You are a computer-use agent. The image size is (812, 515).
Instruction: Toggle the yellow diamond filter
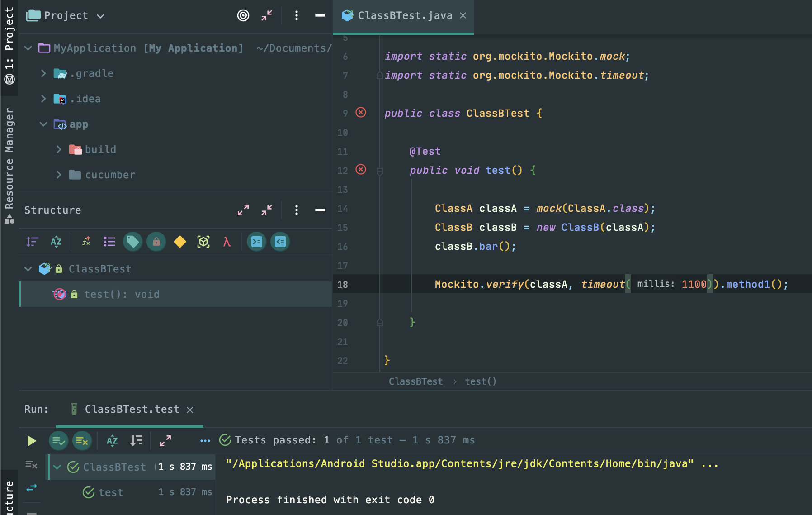tap(180, 242)
